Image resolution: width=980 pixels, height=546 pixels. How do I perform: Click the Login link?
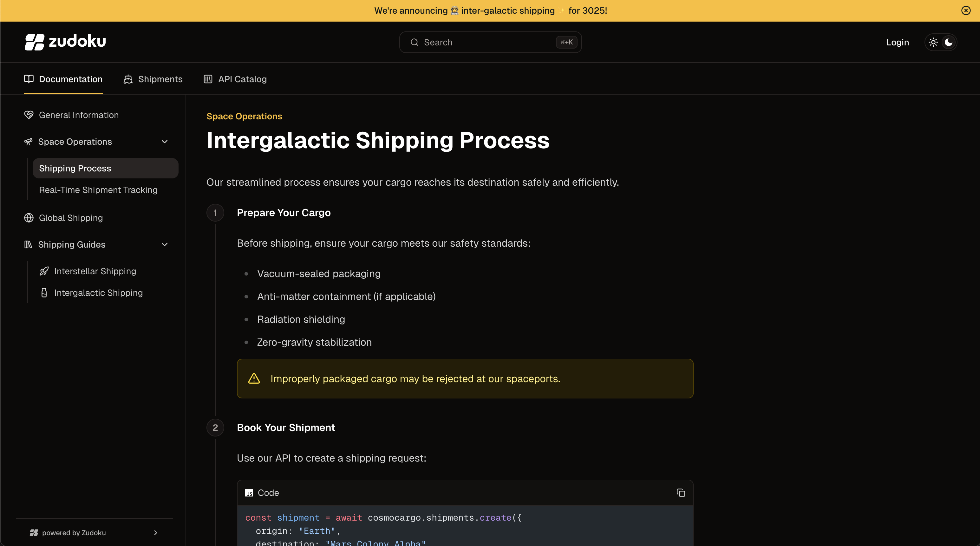pyautogui.click(x=897, y=42)
